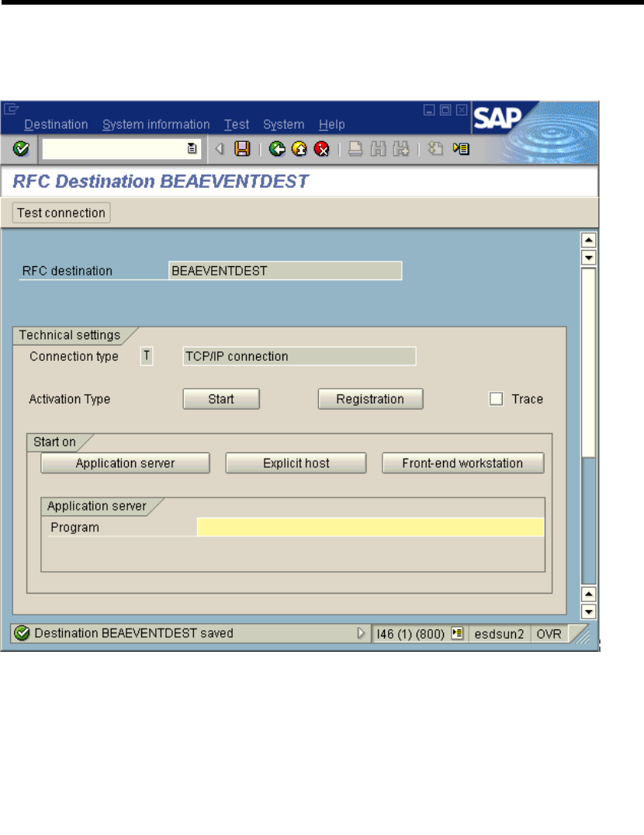Click the lower scrollbar up arrow
The height and width of the screenshot is (835, 644).
tap(589, 594)
